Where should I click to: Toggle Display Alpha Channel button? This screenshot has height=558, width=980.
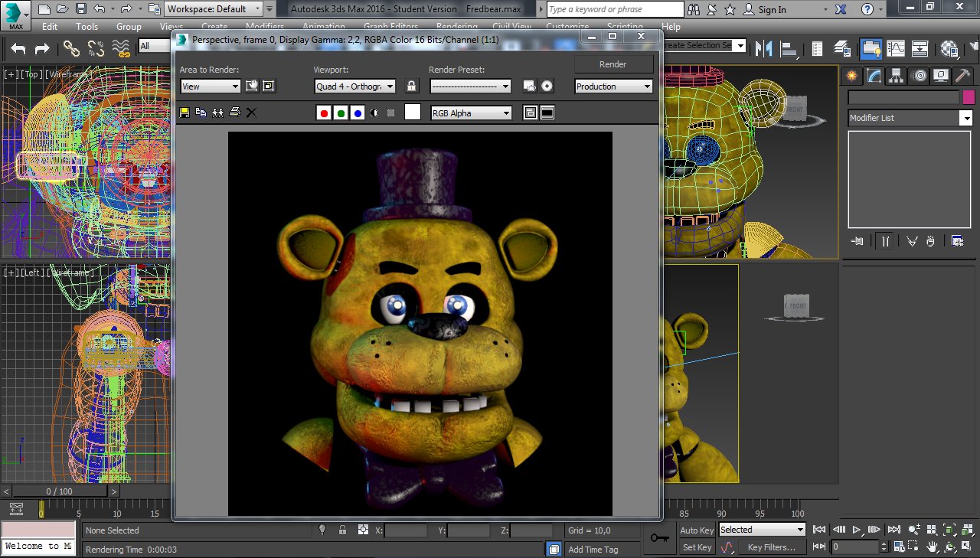pos(374,113)
